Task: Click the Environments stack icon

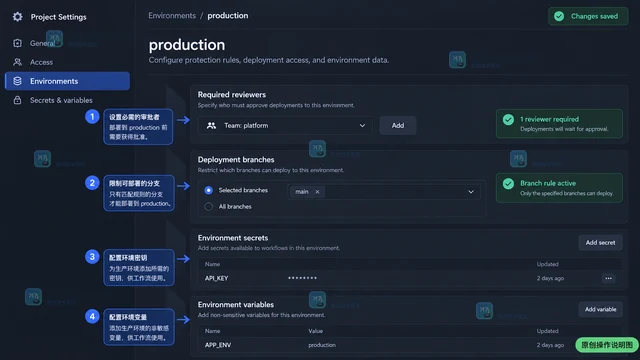Action: (17, 81)
